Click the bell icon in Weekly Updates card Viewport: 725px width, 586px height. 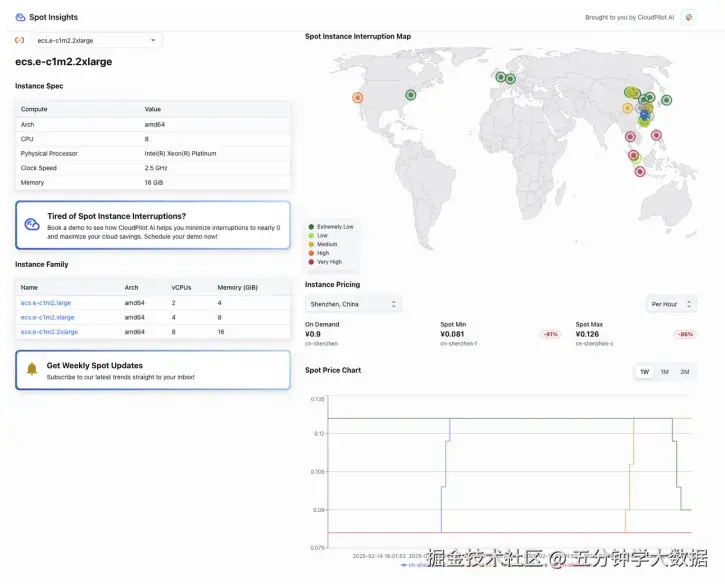click(x=32, y=369)
